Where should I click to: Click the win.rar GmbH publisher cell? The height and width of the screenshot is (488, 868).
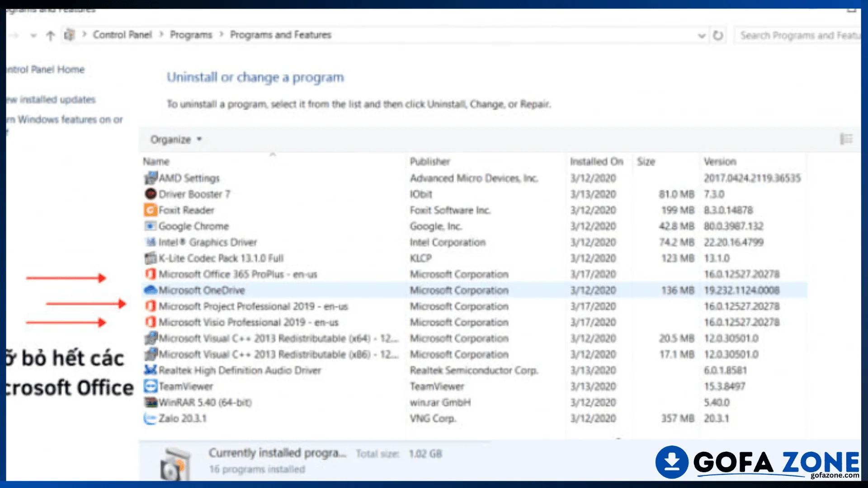440,402
